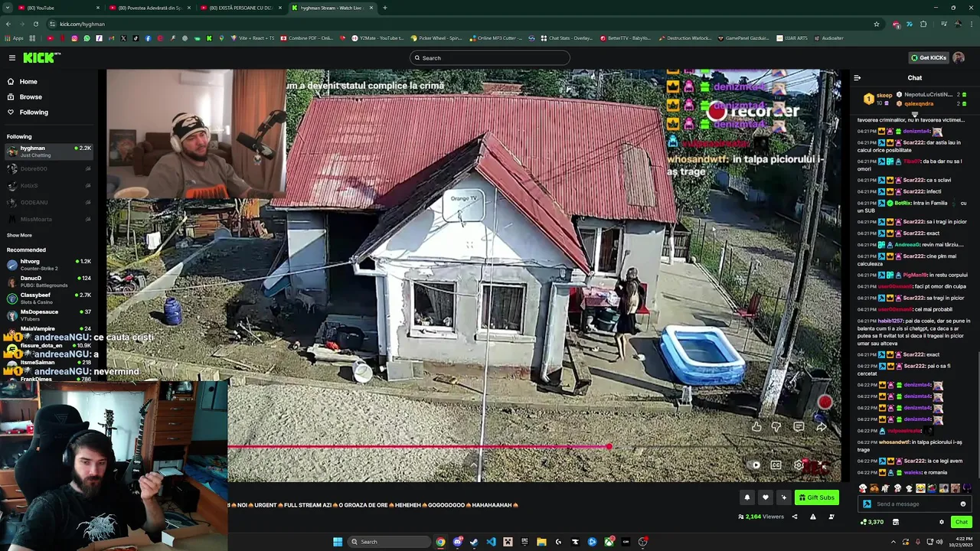980x551 pixels.
Task: Open Windows Start menu
Action: [x=338, y=542]
